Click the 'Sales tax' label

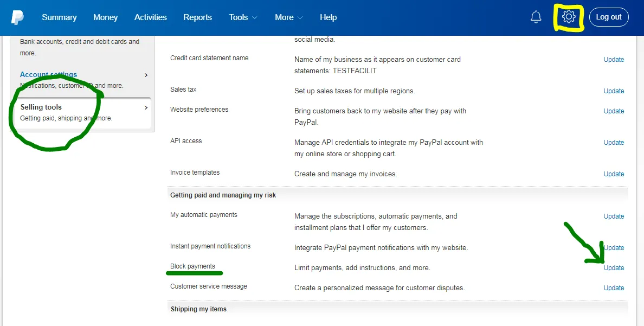[x=183, y=89]
